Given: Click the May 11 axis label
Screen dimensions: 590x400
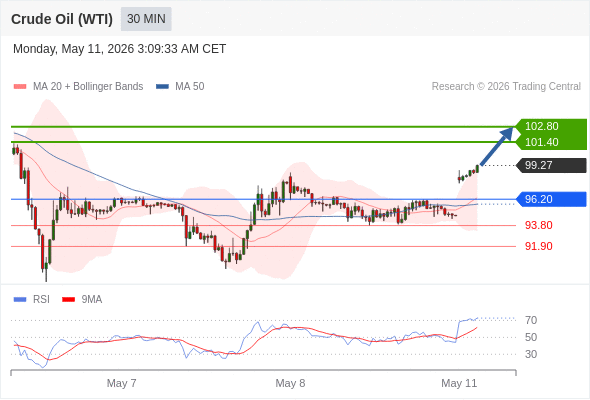Looking at the screenshot, I should [x=459, y=383].
